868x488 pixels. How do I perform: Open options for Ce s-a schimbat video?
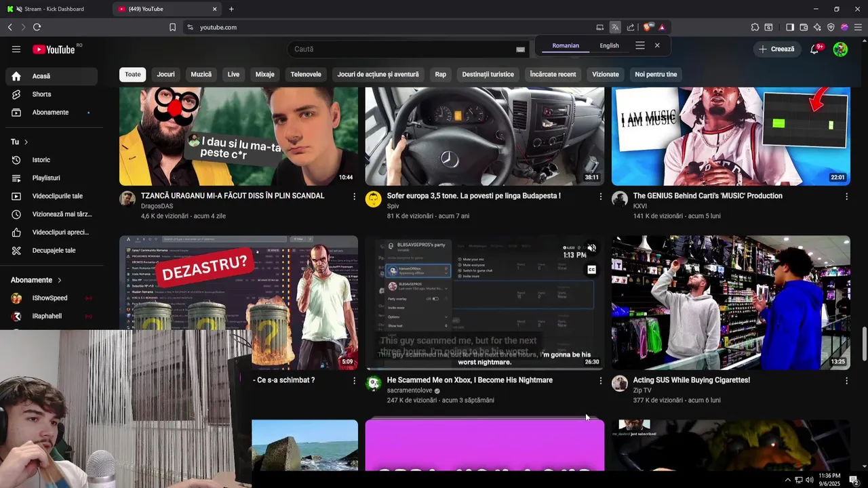click(x=354, y=381)
